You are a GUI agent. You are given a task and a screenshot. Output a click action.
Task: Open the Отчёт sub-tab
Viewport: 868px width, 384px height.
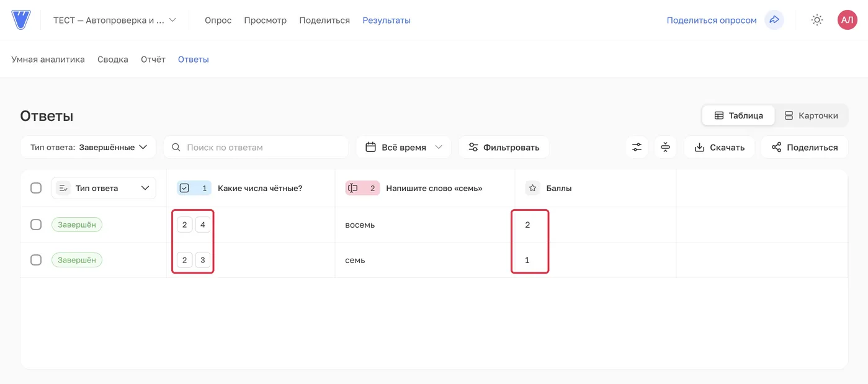click(x=153, y=60)
